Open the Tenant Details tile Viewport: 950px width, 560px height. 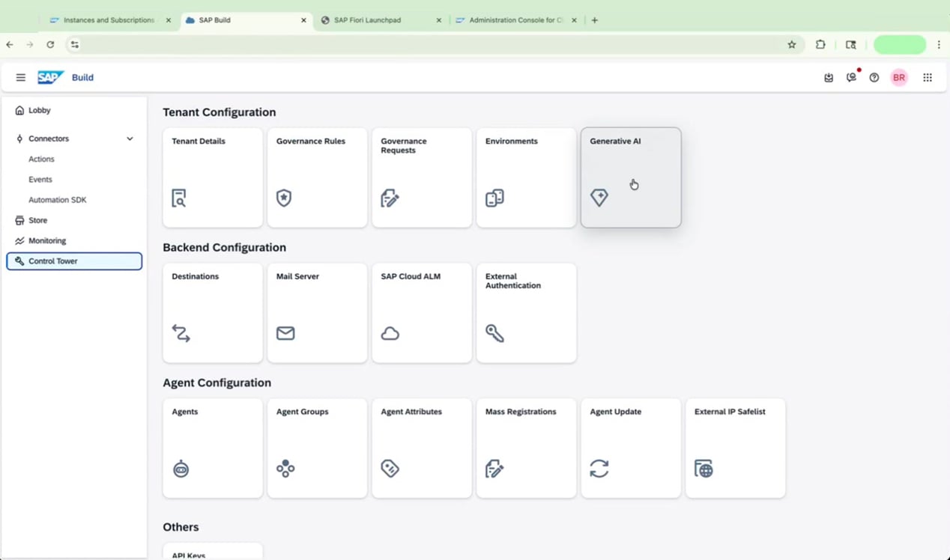[x=213, y=177]
